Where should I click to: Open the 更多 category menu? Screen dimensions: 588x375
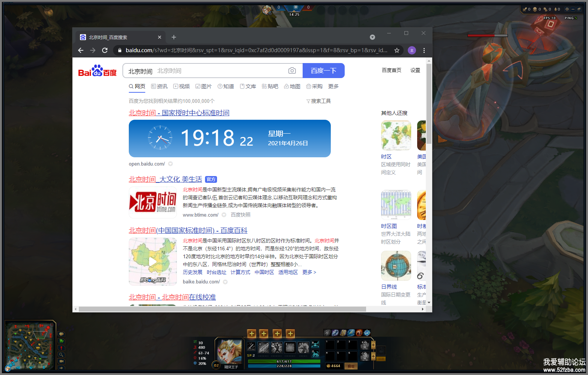click(333, 86)
